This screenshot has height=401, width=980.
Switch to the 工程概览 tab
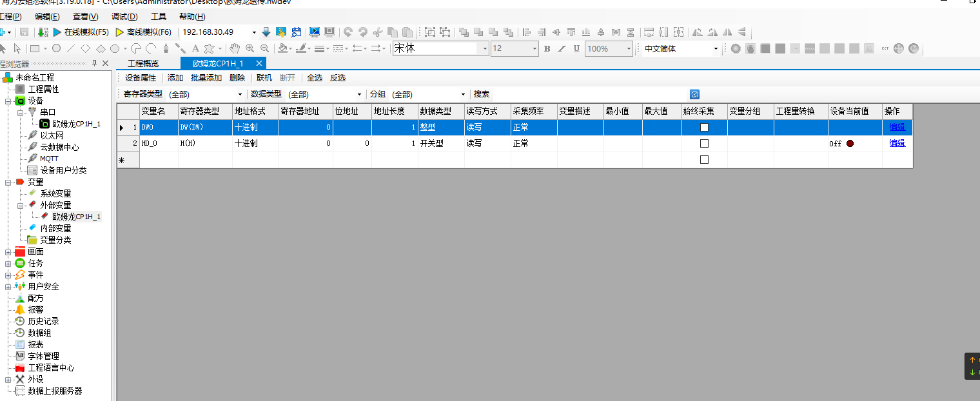click(143, 63)
